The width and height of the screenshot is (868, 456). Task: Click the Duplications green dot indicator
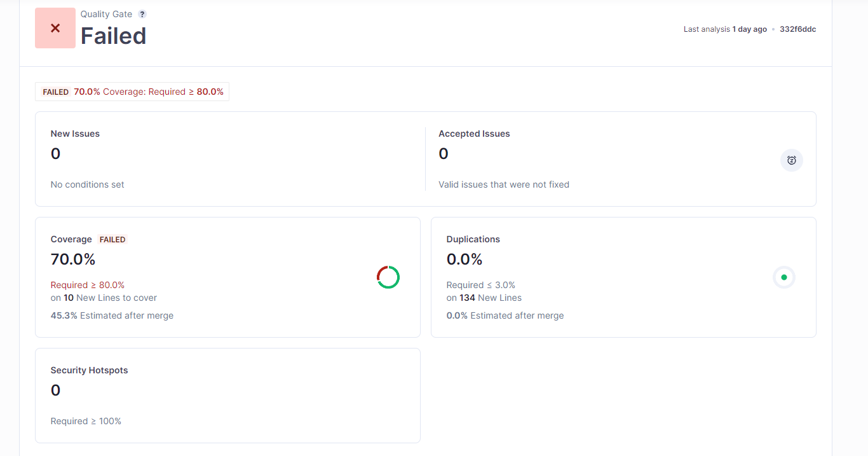784,277
